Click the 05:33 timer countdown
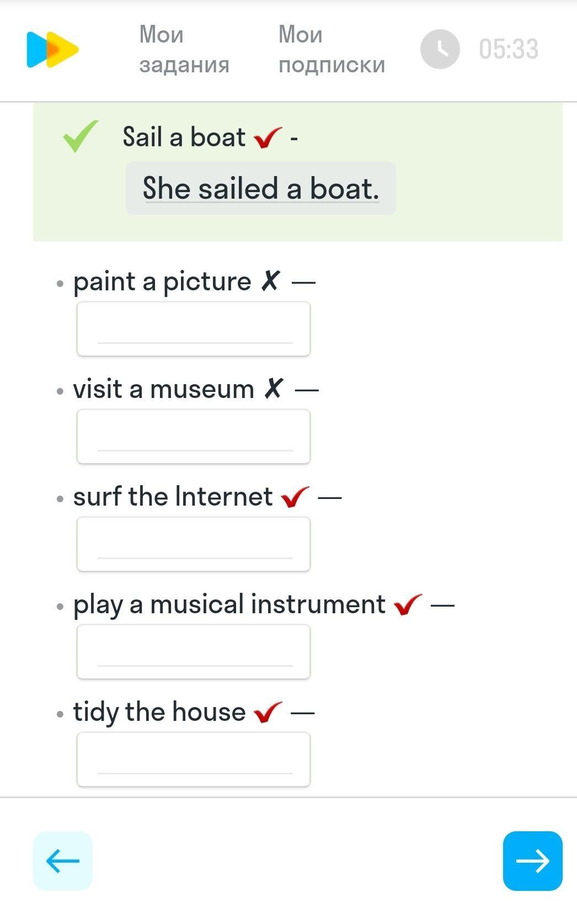Viewport: 577px width, 924px height. pyautogui.click(x=508, y=49)
